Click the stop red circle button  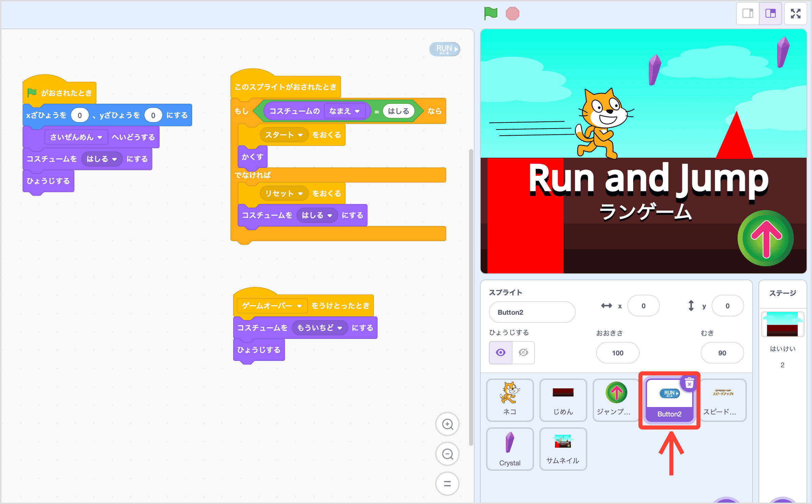point(512,13)
